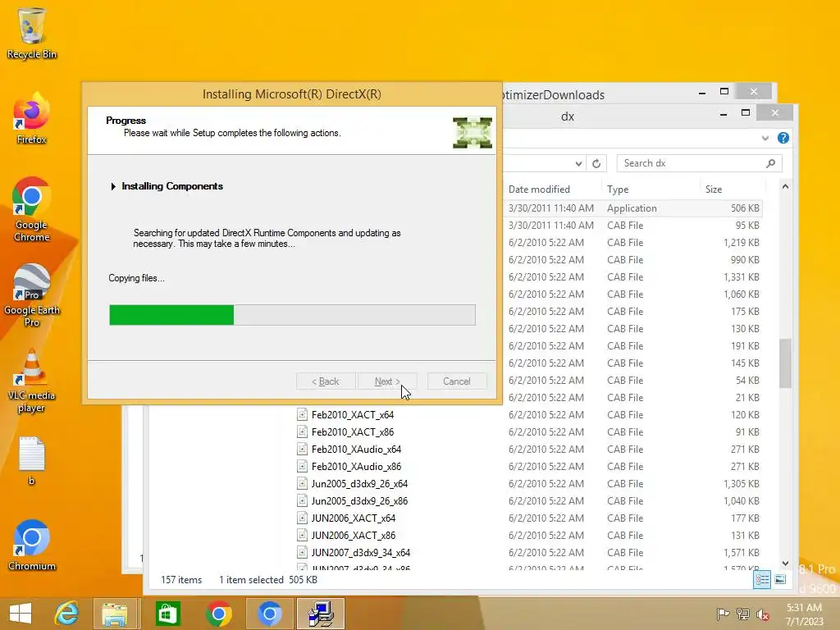Viewport: 840px width, 630px height.
Task: Select the Jun2005_d3dx9_26_x86 file
Action: 359,501
